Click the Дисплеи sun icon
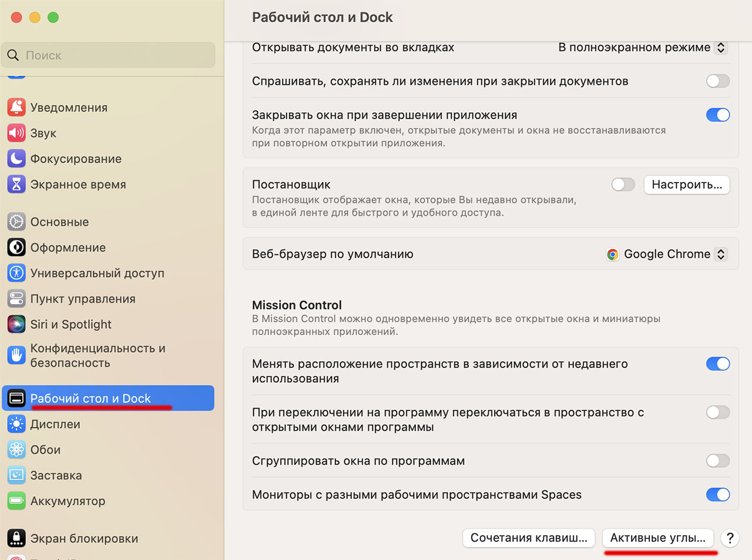752x560 pixels. [16, 424]
